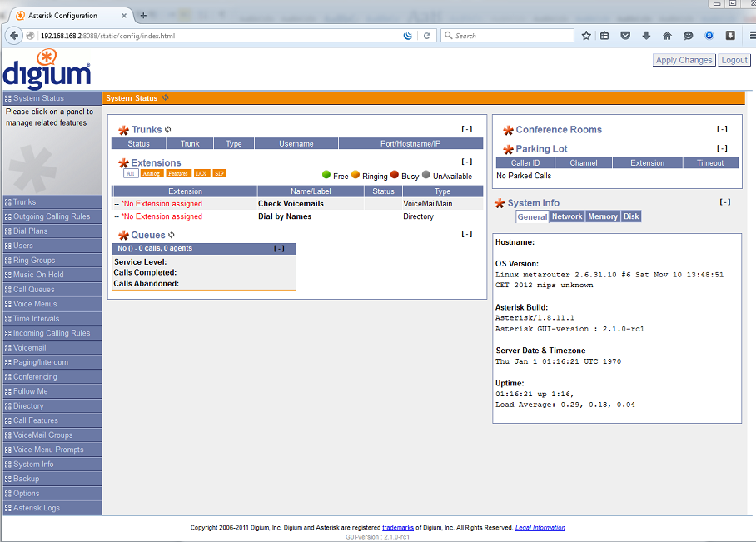
Task: Open the browser home page icon
Action: pos(667,36)
